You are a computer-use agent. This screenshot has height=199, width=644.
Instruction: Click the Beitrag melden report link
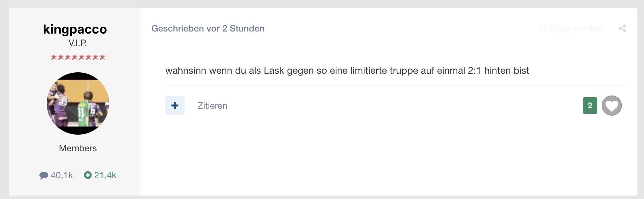pyautogui.click(x=571, y=28)
